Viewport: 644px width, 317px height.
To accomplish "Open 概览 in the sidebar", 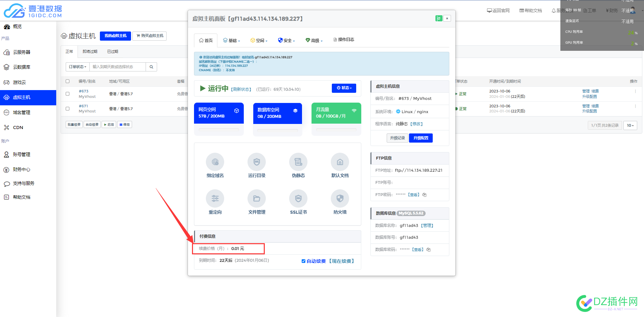I will [x=17, y=26].
